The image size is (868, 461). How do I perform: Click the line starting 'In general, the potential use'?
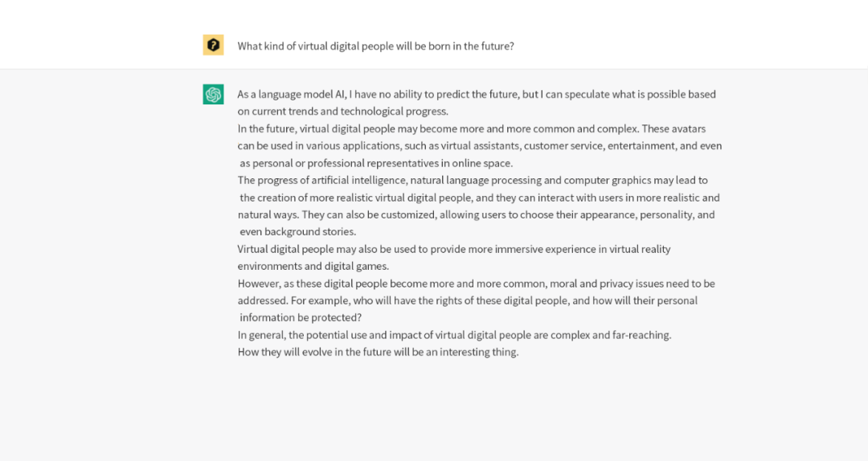coord(454,335)
